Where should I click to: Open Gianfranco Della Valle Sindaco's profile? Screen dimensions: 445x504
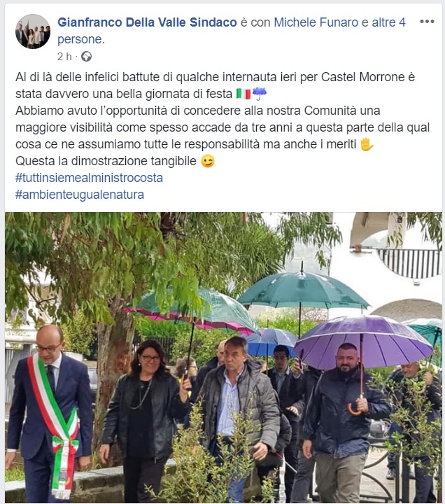tap(147, 22)
